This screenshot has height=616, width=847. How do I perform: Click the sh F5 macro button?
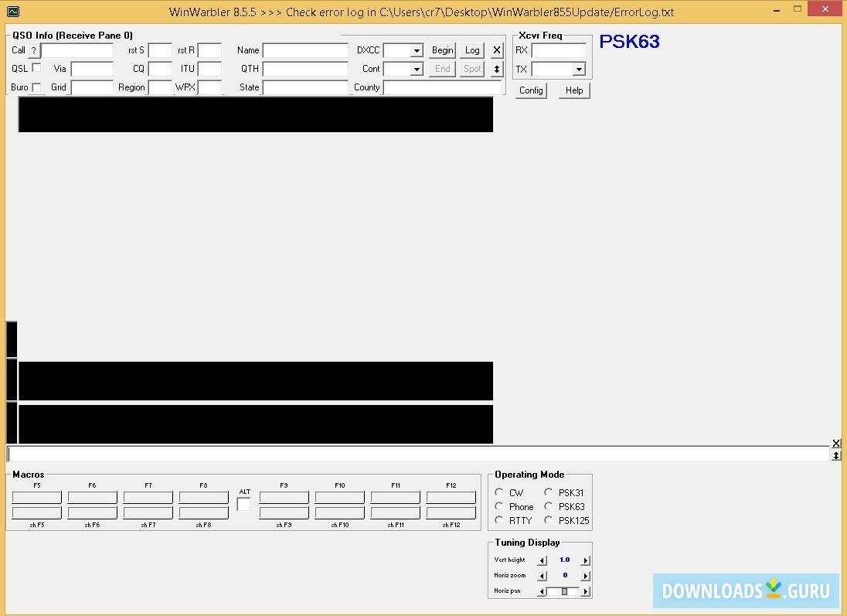pyautogui.click(x=37, y=512)
